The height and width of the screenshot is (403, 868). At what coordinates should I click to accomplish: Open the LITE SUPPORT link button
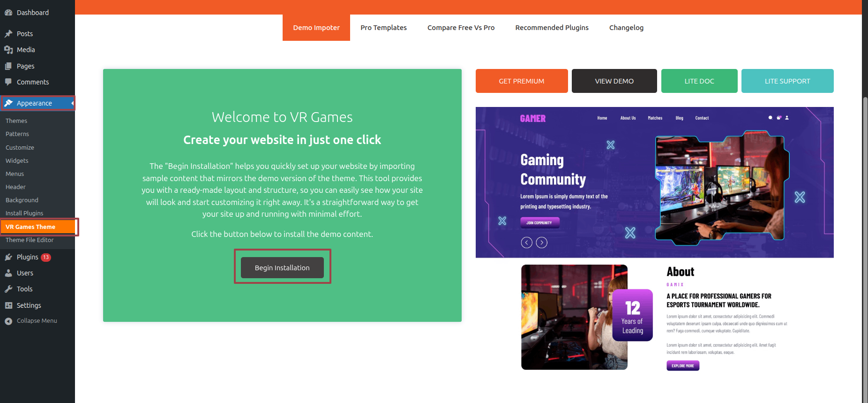787,81
